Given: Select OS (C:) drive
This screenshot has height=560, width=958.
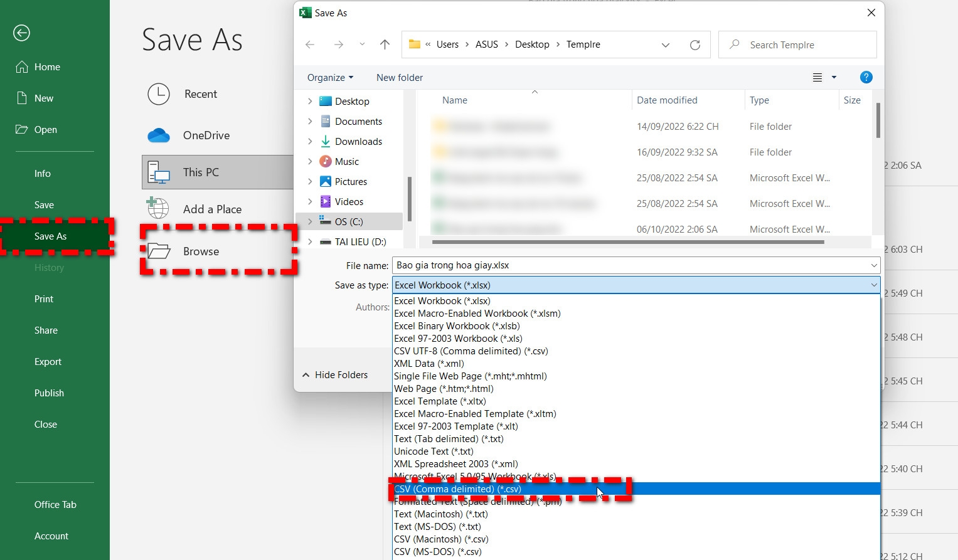Looking at the screenshot, I should pos(349,222).
